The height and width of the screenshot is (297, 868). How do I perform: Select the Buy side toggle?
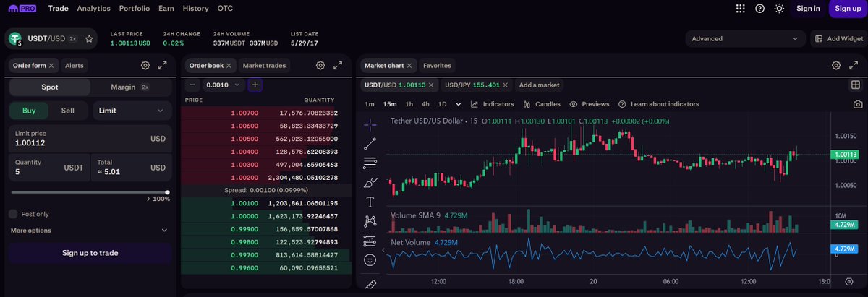coord(29,111)
